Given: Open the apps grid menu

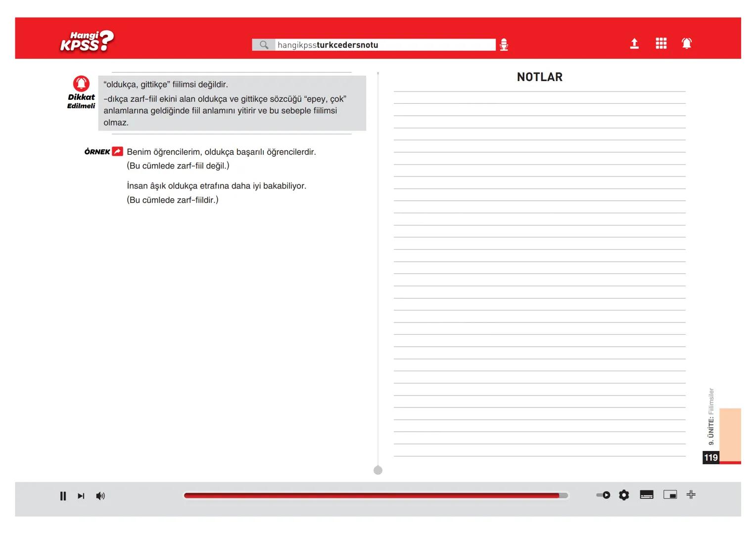Looking at the screenshot, I should (661, 44).
